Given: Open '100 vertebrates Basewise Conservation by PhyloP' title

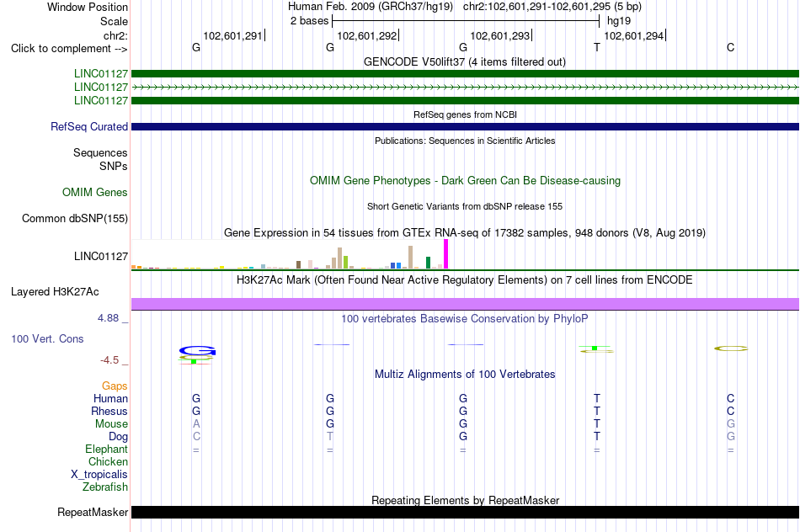Looking at the screenshot, I should pos(465,319).
